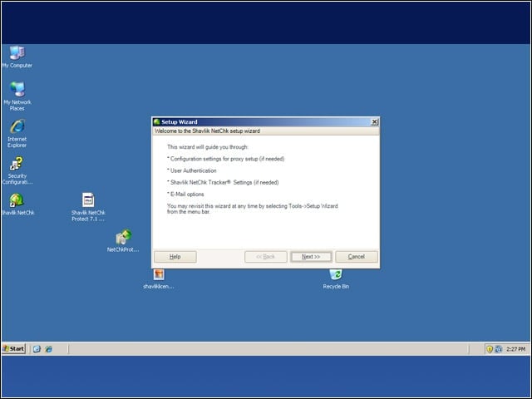532x399 pixels.
Task: Select the Shavlik NetChk desktop shortcut
Action: [17, 204]
